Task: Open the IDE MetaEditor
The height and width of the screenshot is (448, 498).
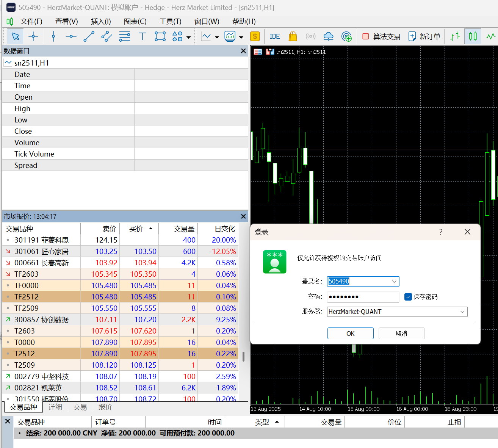Action: (275, 36)
